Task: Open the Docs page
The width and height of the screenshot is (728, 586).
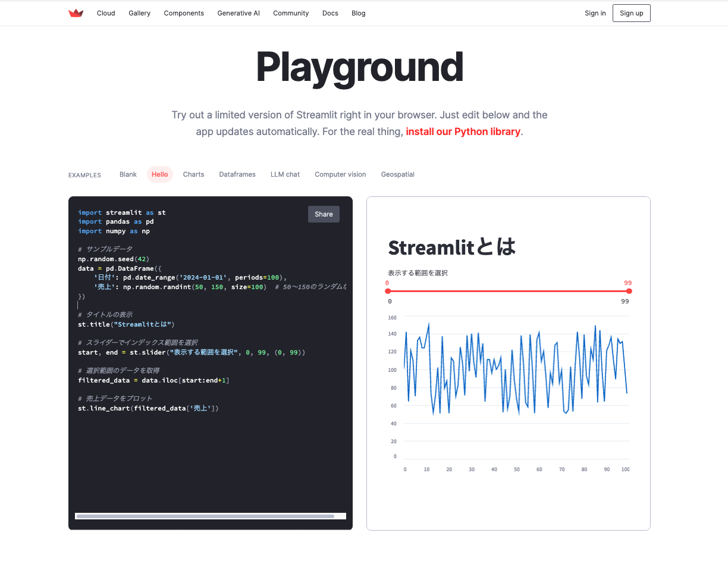Action: click(330, 13)
